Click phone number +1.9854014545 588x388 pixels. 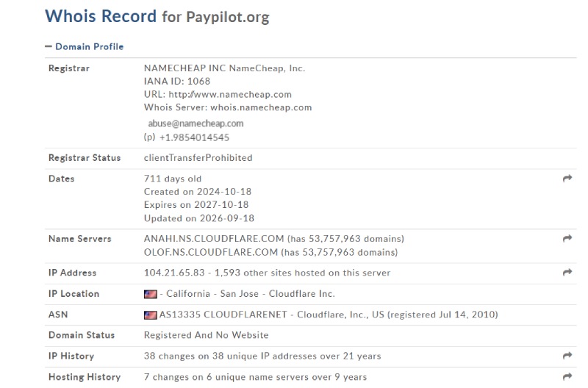click(x=194, y=137)
